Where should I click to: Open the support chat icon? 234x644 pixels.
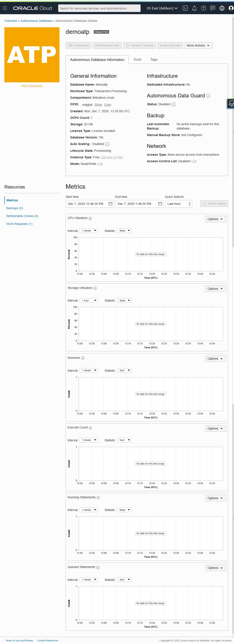point(213,8)
